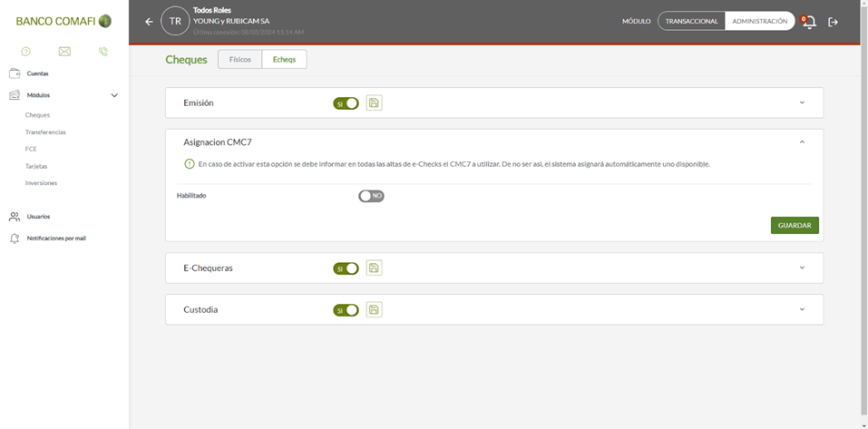Collapse the Módulos sidebar menu
Viewport: 868px width, 429px height.
pyautogui.click(x=114, y=95)
